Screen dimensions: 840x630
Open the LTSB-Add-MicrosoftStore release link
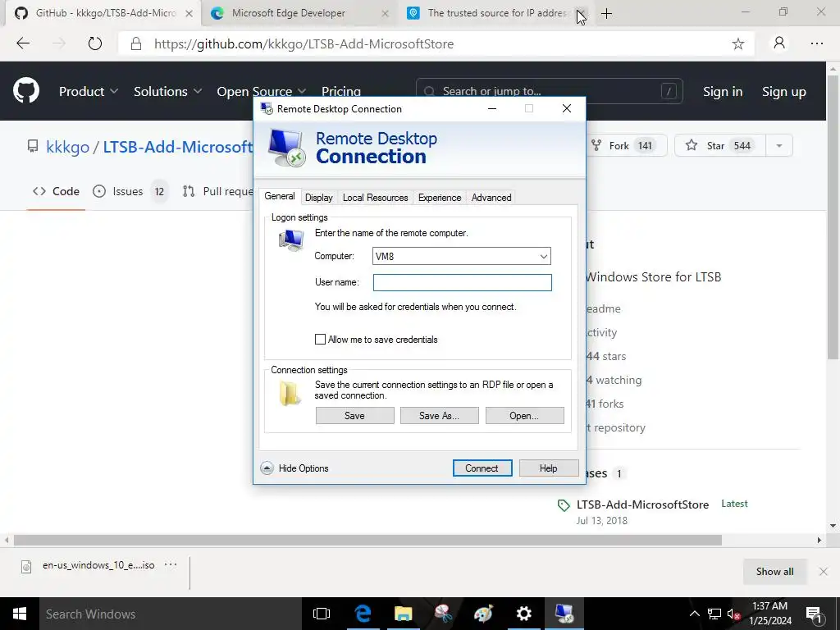642,504
